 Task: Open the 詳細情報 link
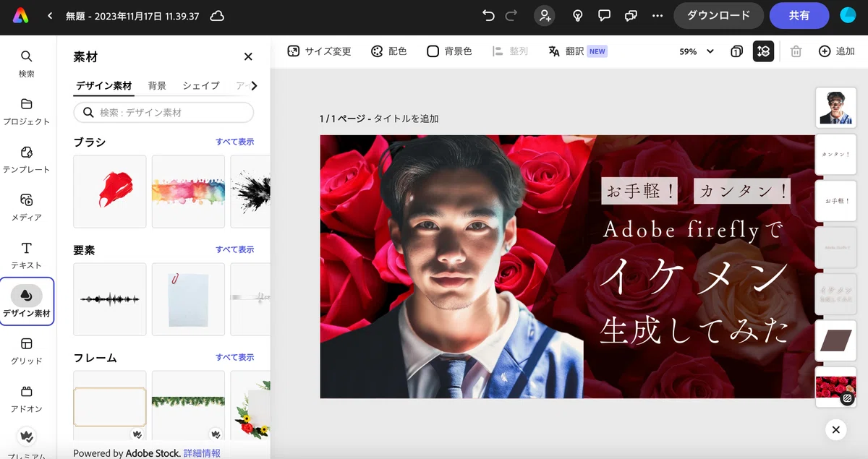click(202, 453)
